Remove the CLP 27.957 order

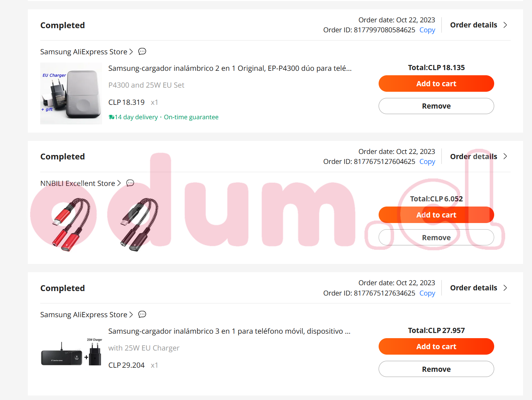pos(436,369)
